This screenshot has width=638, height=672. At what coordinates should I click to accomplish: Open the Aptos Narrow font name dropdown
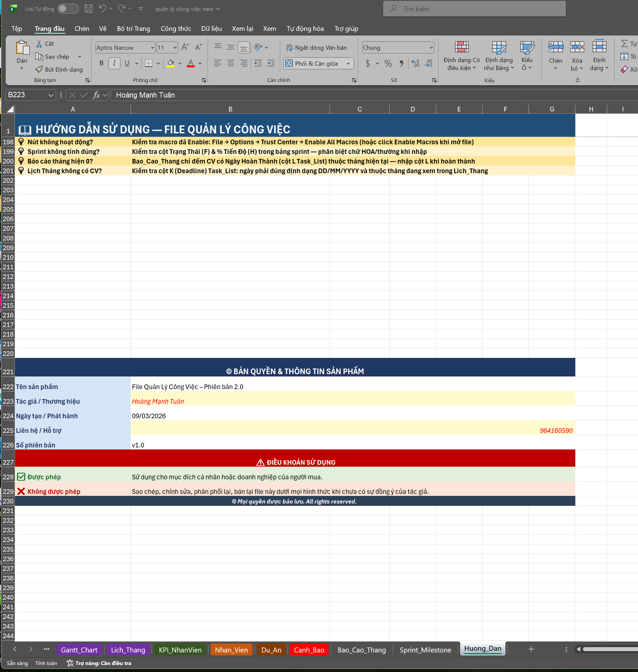click(152, 48)
